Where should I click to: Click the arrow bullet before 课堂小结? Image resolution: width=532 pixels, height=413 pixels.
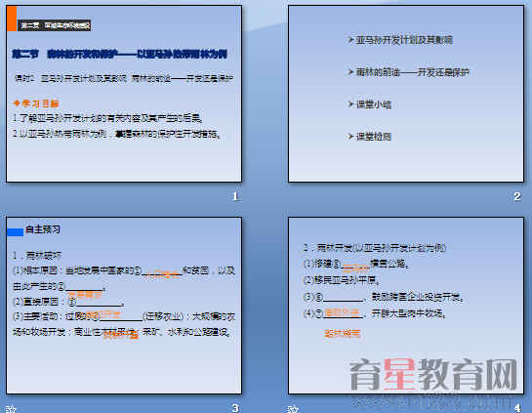(350, 103)
